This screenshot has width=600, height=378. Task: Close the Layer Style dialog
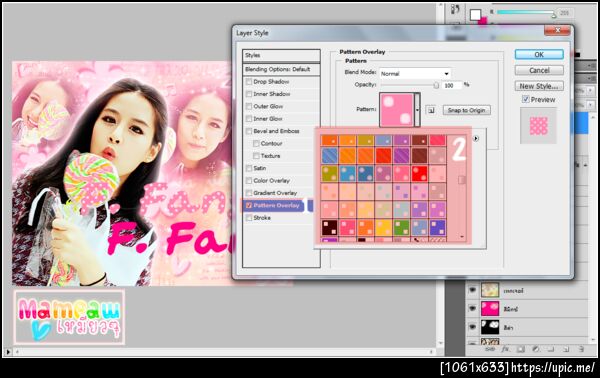pyautogui.click(x=557, y=31)
